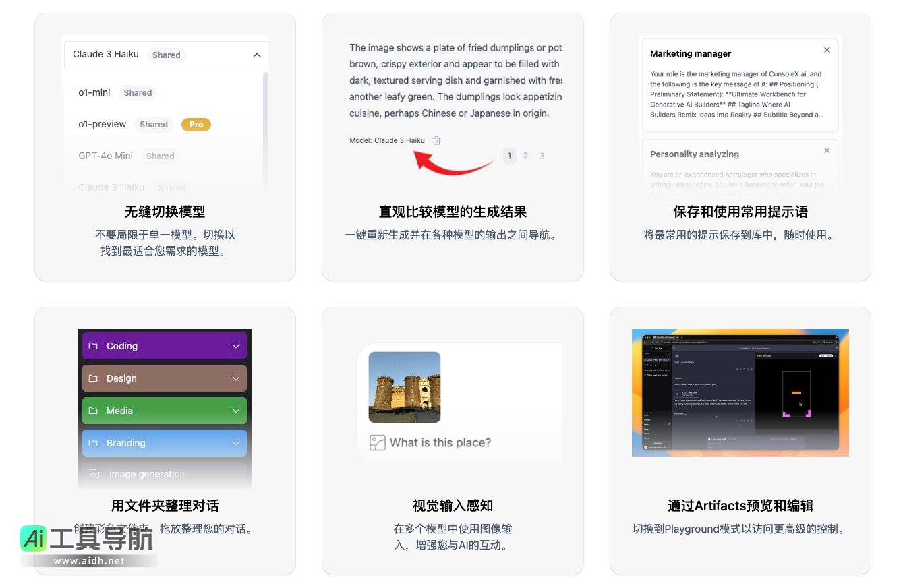Close the Personality analyzing prompt card
903x588 pixels.
pyautogui.click(x=827, y=150)
